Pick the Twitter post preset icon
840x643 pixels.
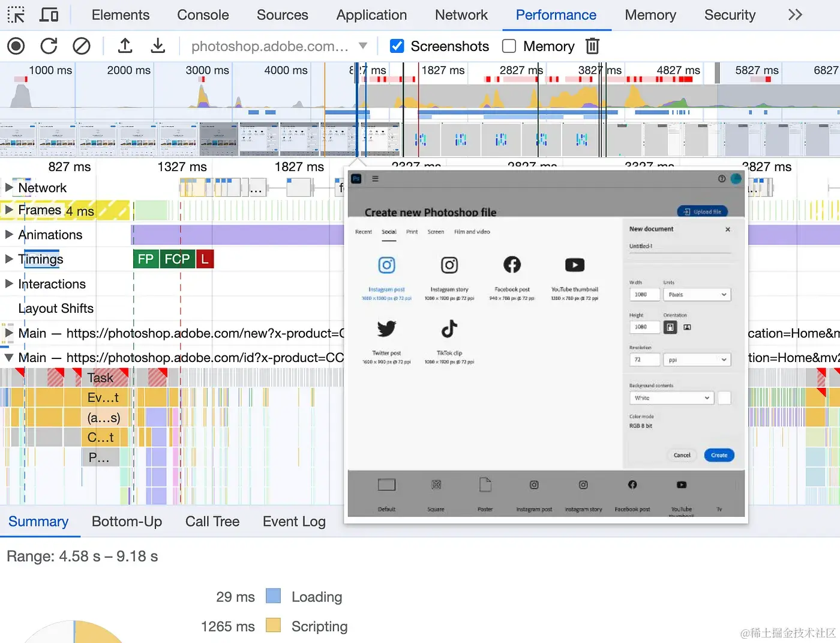click(387, 328)
